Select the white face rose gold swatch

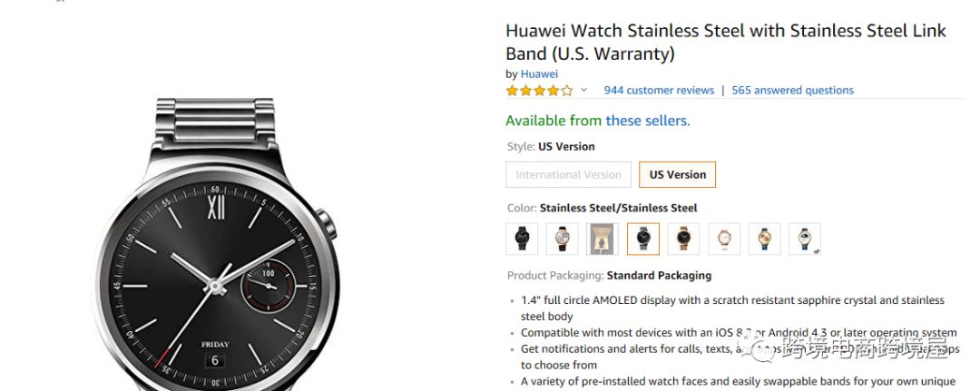pyautogui.click(x=724, y=239)
